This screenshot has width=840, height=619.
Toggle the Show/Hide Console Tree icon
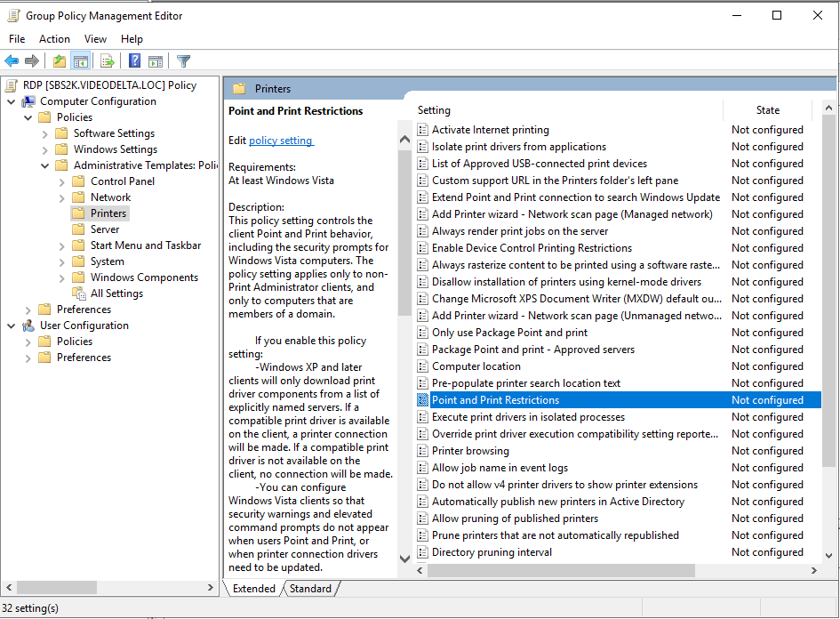[81, 61]
